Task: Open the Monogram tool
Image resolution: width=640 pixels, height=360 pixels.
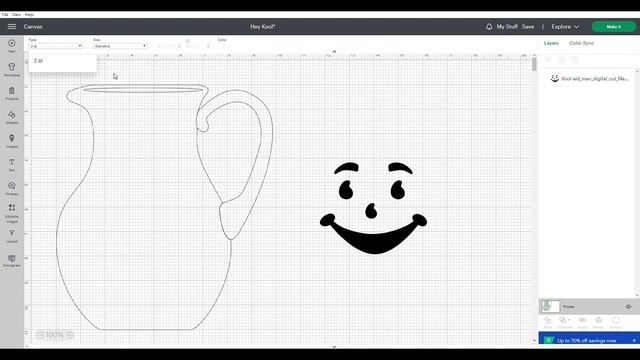Action: [12, 260]
